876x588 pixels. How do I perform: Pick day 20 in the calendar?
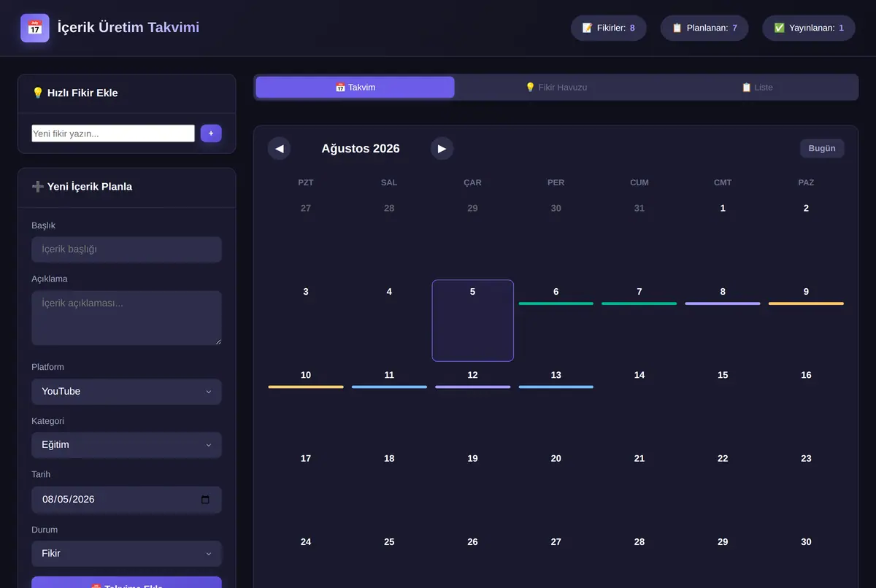[556, 487]
